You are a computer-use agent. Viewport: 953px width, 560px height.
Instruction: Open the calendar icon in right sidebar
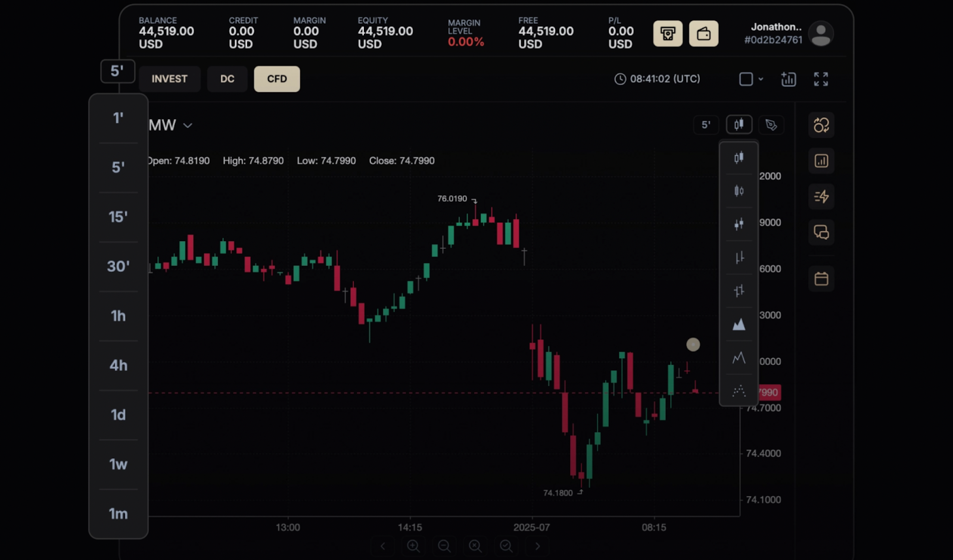click(821, 279)
